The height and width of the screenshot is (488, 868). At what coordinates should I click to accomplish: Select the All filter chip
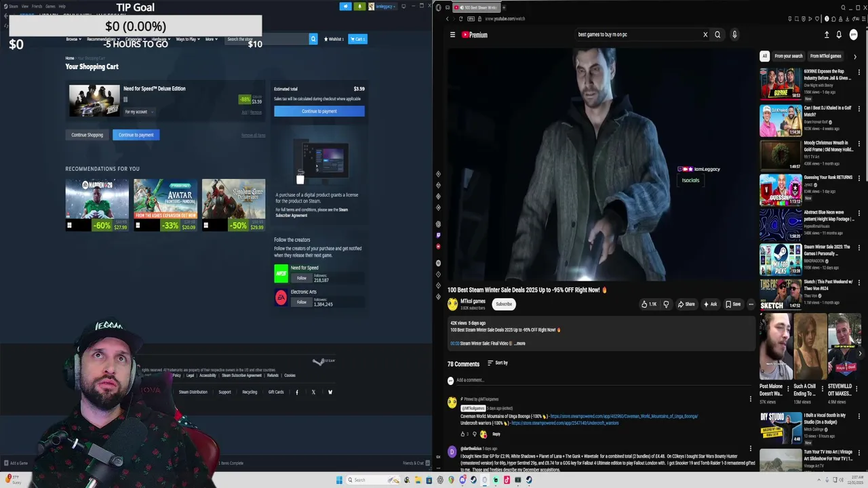[765, 56]
